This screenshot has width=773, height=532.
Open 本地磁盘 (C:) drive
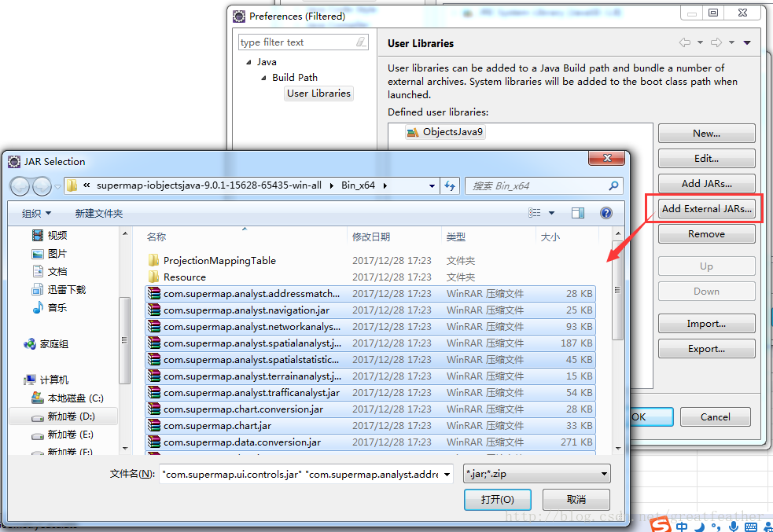(x=67, y=398)
